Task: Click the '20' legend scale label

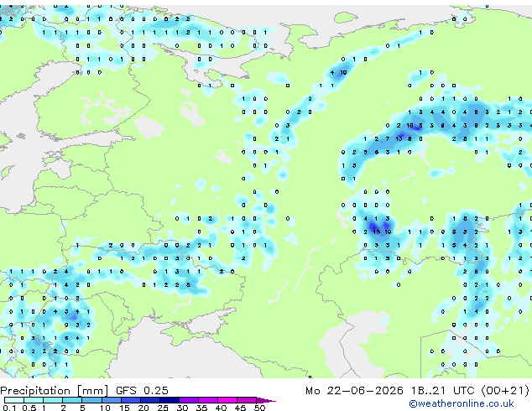Action: [143, 408]
